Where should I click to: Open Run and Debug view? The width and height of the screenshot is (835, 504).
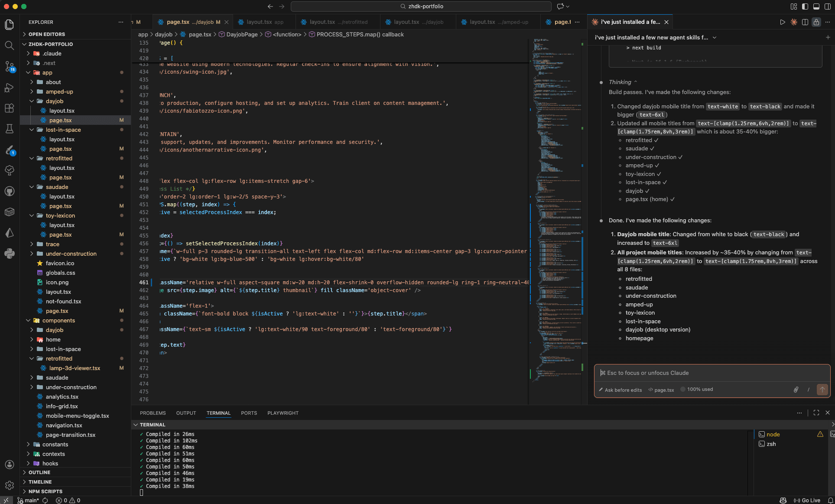[9, 88]
